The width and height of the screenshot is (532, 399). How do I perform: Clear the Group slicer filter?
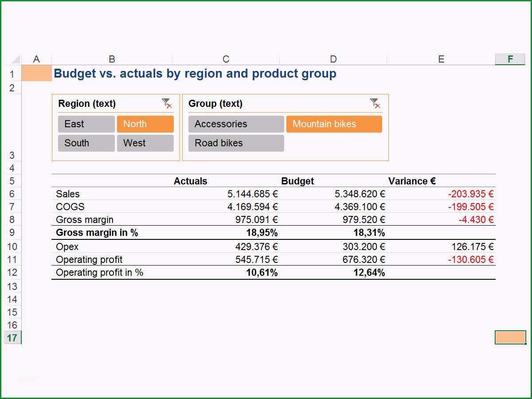(375, 104)
